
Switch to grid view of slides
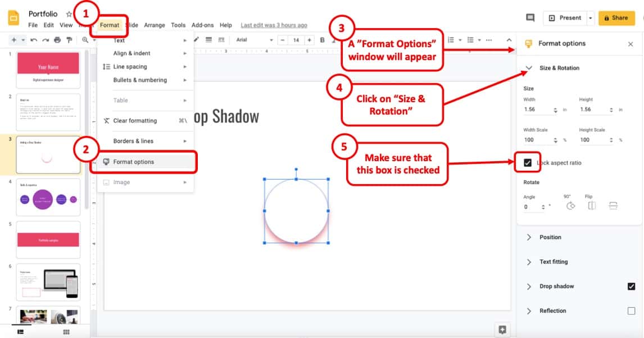click(66, 332)
